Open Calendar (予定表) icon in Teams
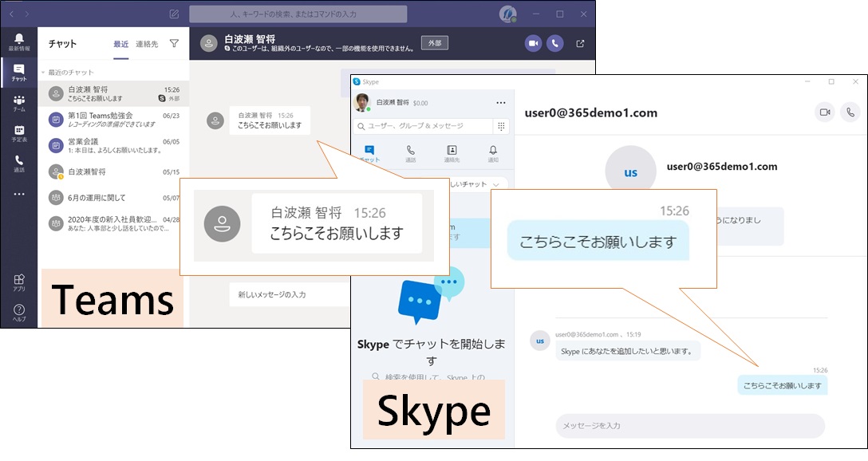Screen dimensions: 868x461 (19, 133)
